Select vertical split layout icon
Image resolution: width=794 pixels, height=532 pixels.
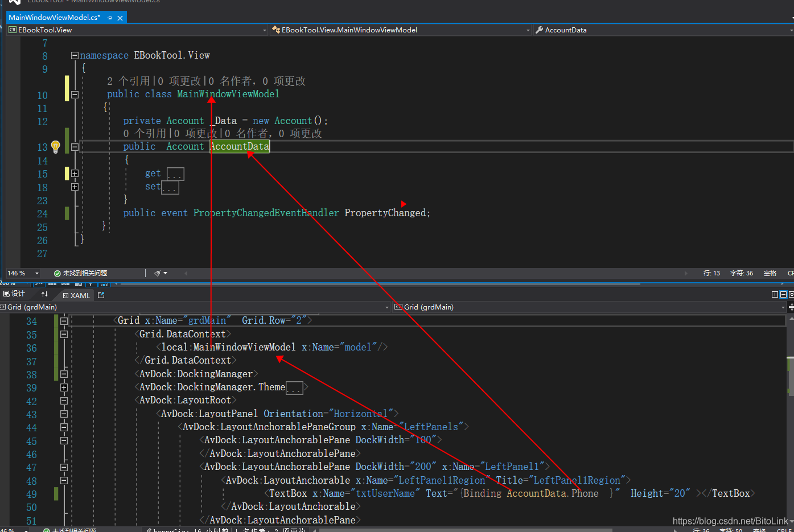[x=775, y=295]
